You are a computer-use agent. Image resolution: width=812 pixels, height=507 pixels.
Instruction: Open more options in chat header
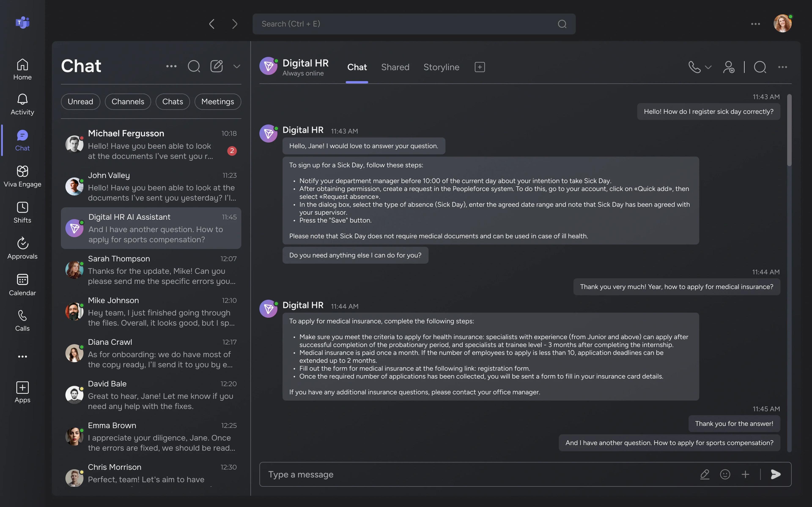pyautogui.click(x=782, y=67)
